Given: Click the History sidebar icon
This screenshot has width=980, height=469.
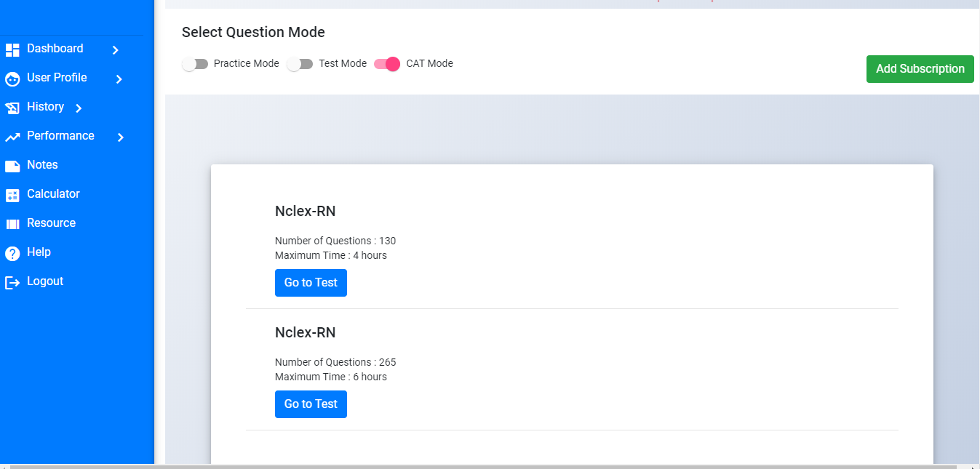Looking at the screenshot, I should (x=12, y=108).
